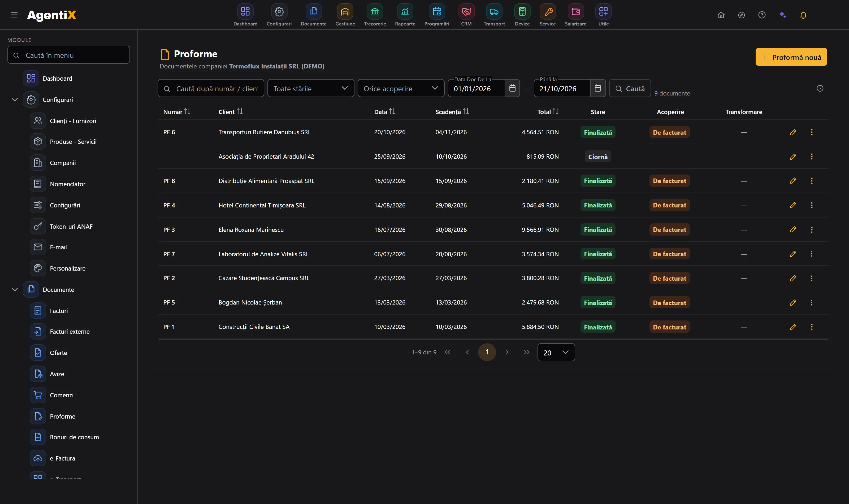Open the Utile module icon
The width and height of the screenshot is (849, 504).
(603, 12)
